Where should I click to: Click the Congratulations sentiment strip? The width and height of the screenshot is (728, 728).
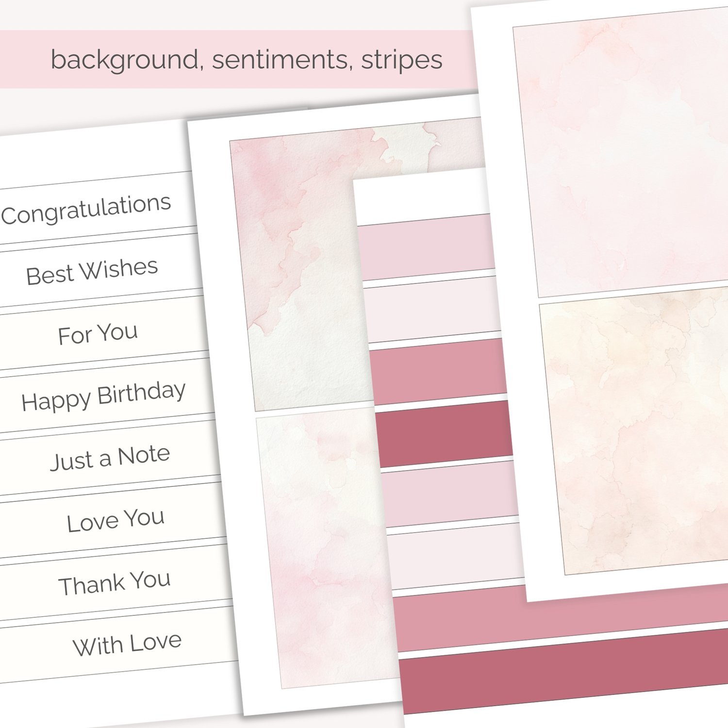pyautogui.click(x=86, y=209)
